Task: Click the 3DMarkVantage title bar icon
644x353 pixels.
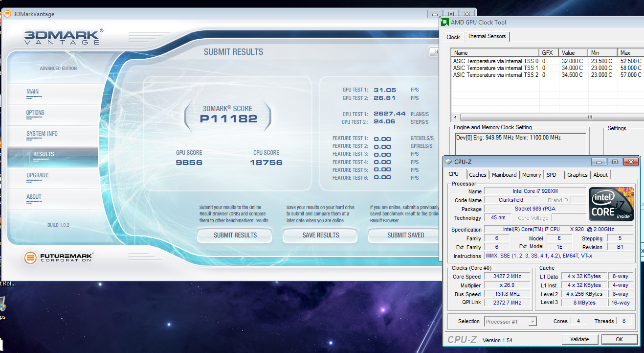Action: click(7, 14)
